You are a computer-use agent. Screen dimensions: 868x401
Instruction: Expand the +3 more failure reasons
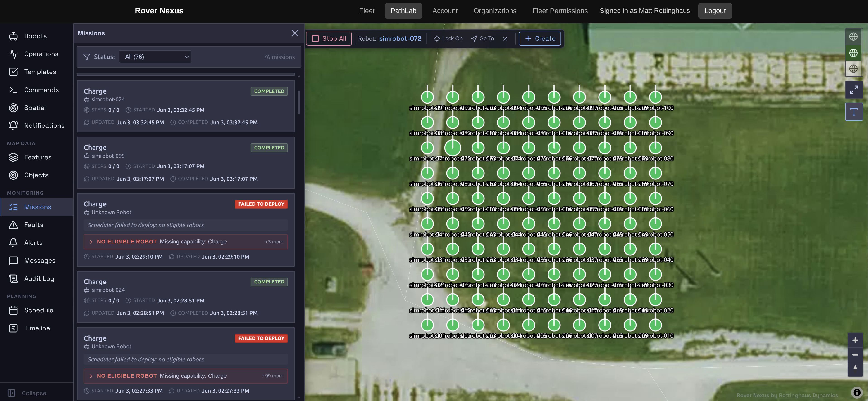point(274,242)
